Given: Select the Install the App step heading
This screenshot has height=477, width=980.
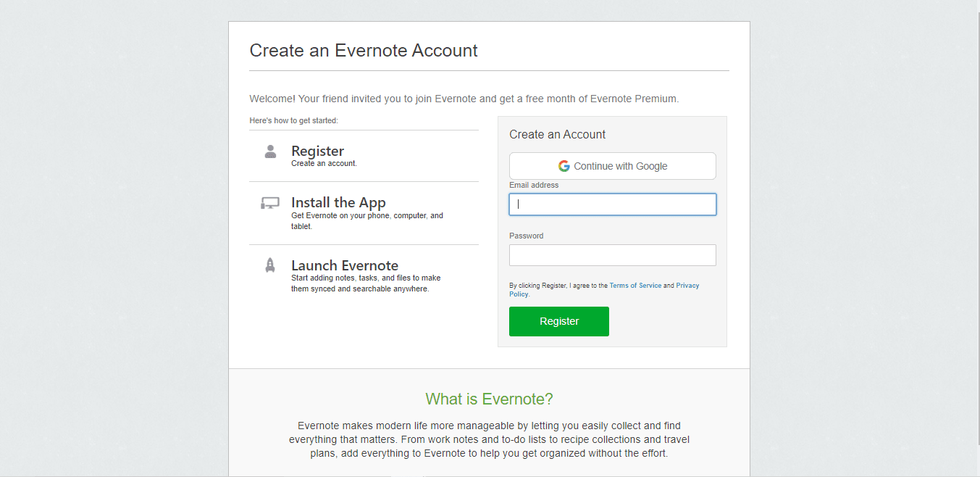Looking at the screenshot, I should 338,202.
